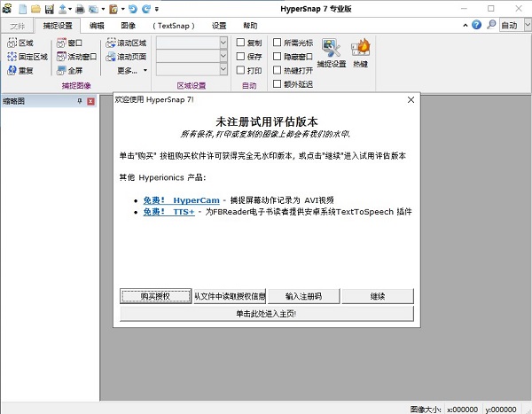Switch to the 捕捉设置 ribbon tab
This screenshot has height=414, width=532.
(x=58, y=26)
